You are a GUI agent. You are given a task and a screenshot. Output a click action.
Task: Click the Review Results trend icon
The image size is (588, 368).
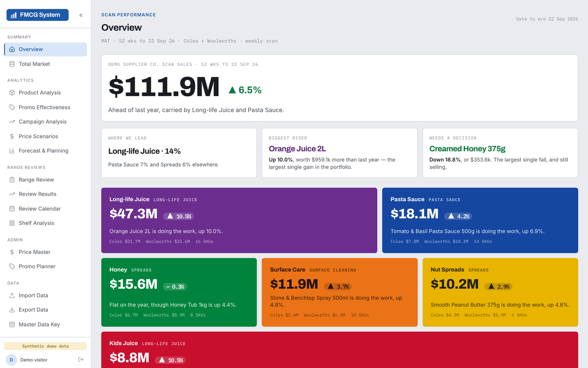12,194
